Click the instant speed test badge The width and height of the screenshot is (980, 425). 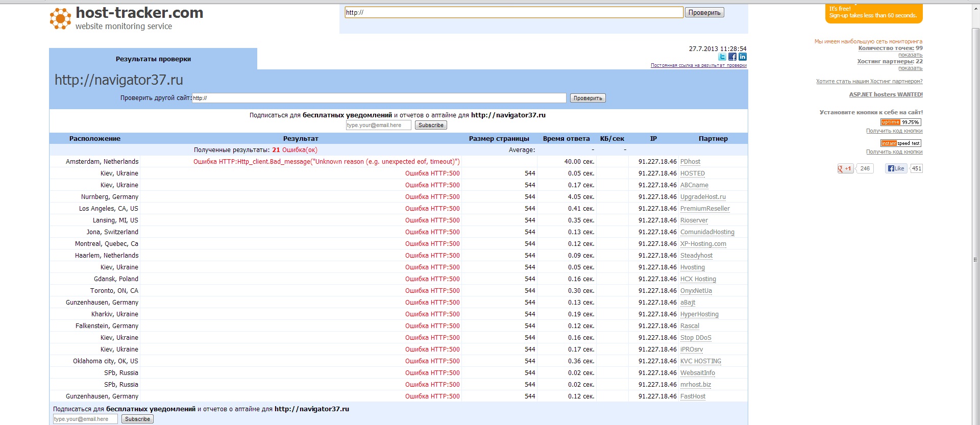pos(901,143)
